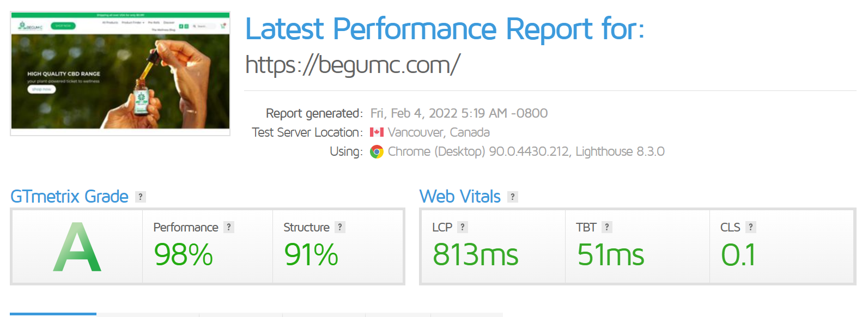Click the https://begumc.com/ URL
Screen dimensions: 868x317
(353, 65)
